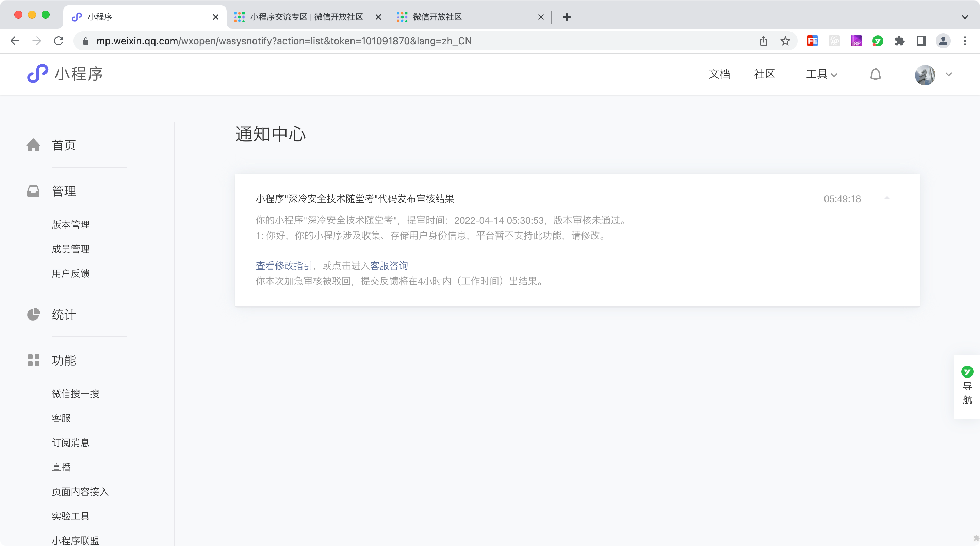The image size is (980, 546).
Task: Click the 客服咨询 link
Action: (389, 266)
